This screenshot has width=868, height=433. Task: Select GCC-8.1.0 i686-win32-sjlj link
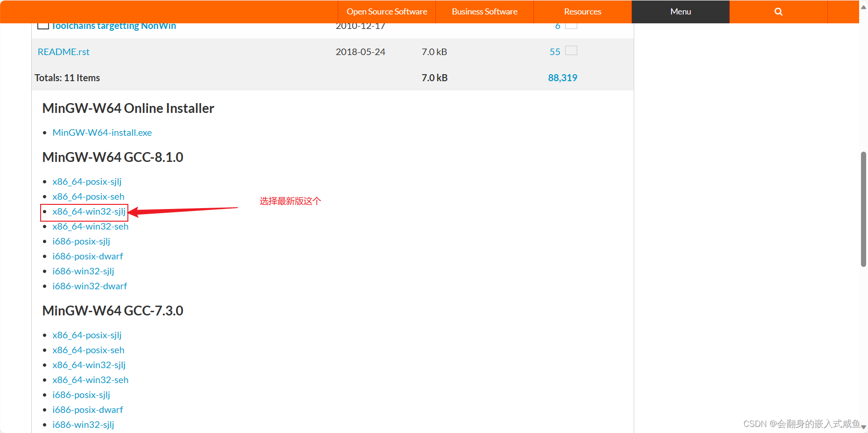click(83, 271)
